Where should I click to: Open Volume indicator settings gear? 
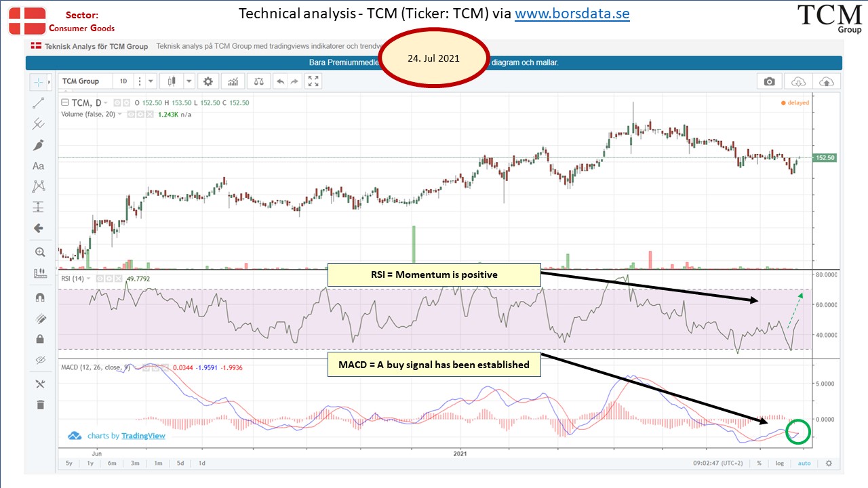pyautogui.click(x=140, y=114)
